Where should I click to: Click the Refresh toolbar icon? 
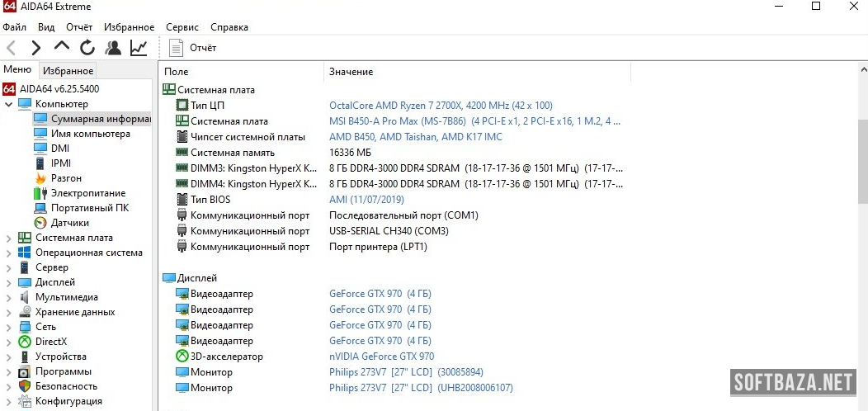point(87,48)
